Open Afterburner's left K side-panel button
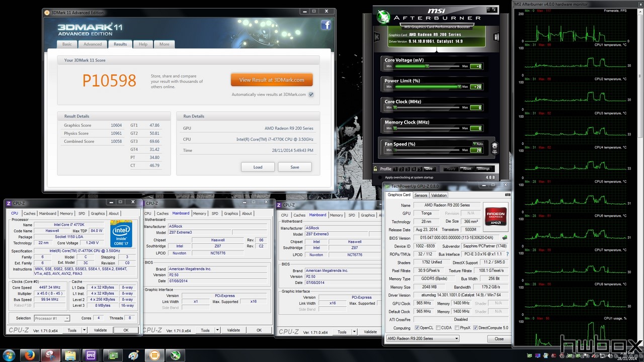 coord(376,37)
